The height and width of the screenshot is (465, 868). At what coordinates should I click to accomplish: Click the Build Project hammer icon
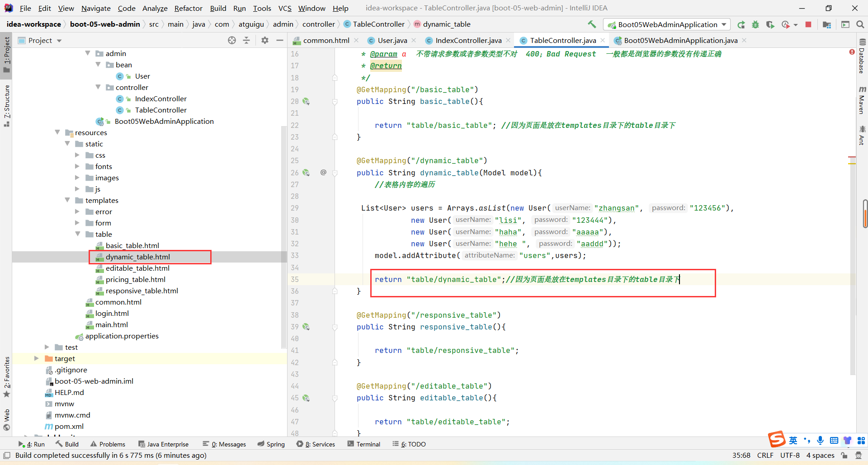tap(591, 24)
